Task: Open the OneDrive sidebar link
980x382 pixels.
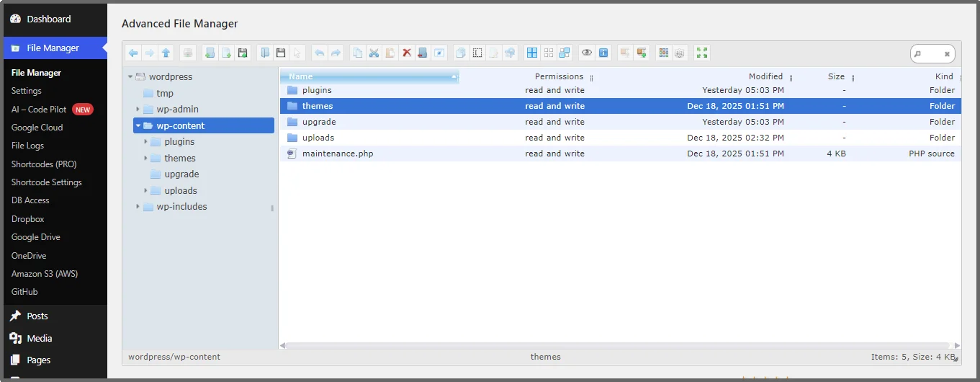Action: (29, 256)
